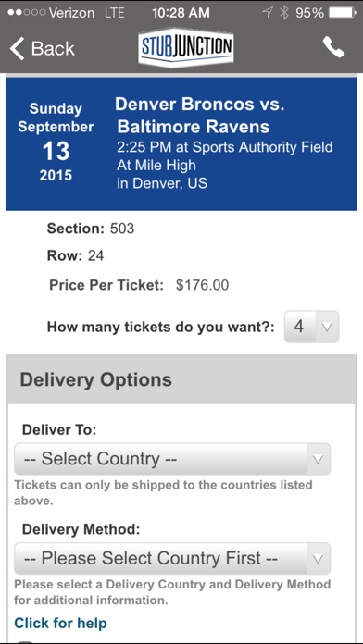Tap the location arrow status icon
The image size is (363, 644).
pyautogui.click(x=268, y=12)
